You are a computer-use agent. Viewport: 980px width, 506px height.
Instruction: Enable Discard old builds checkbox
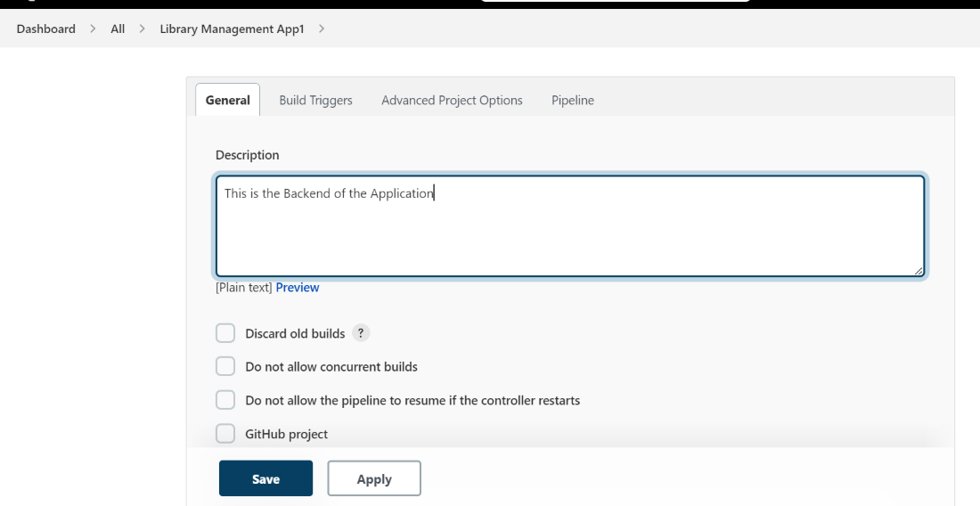[x=225, y=333]
